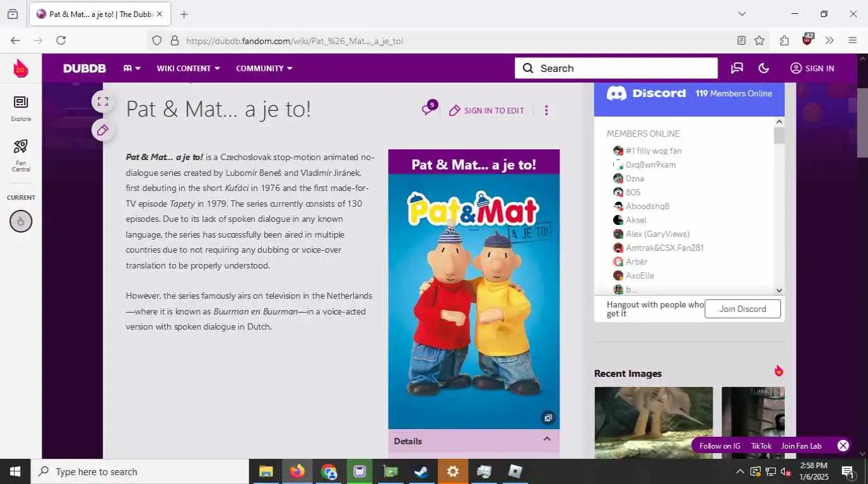This screenshot has height=484, width=868.
Task: Click the site padlock icon
Action: 175,40
